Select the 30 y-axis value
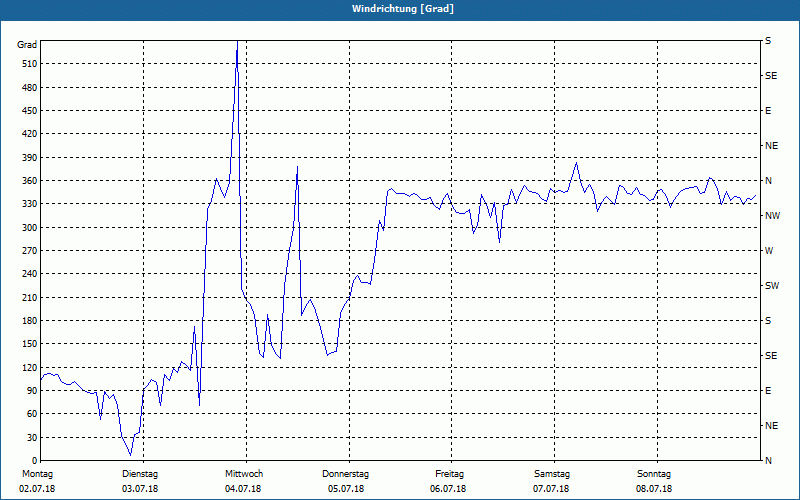This screenshot has height=500, width=800. click(32, 437)
